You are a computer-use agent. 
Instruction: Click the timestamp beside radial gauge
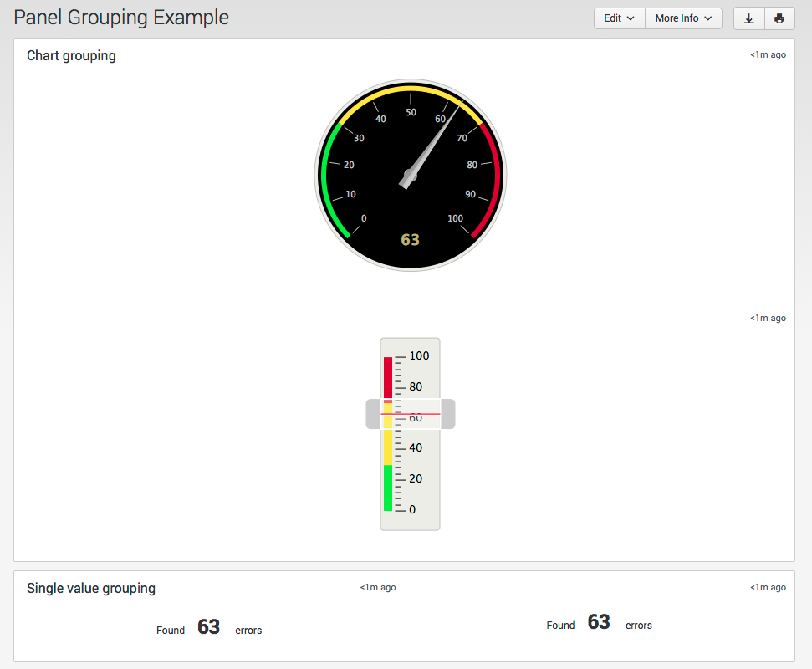coord(768,55)
